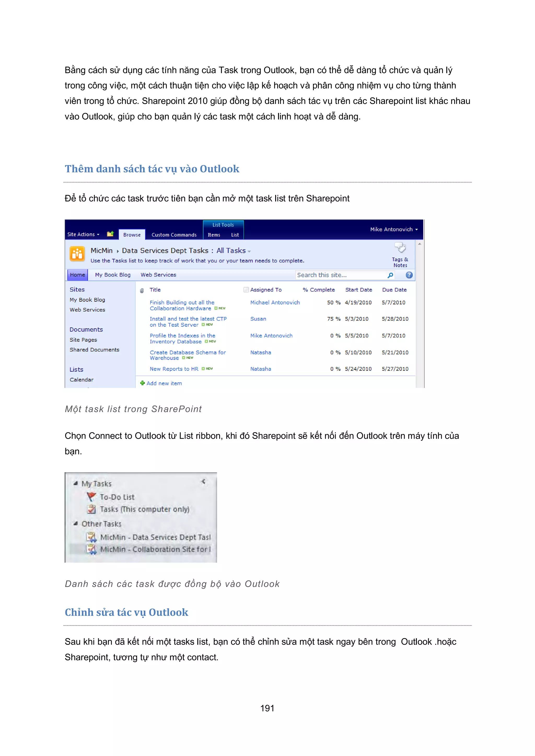Sort by the % Complete column header
Viewport: 535px width, 756px height.
coord(318,290)
